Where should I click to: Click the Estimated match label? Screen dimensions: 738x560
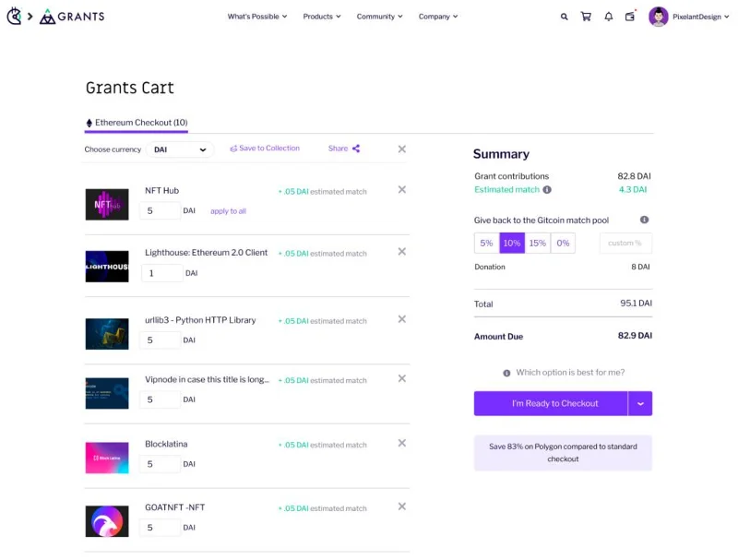pyautogui.click(x=506, y=189)
